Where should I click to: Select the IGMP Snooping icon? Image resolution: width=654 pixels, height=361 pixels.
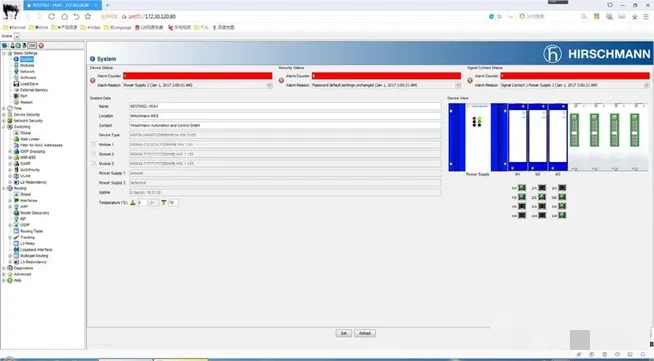(x=16, y=151)
